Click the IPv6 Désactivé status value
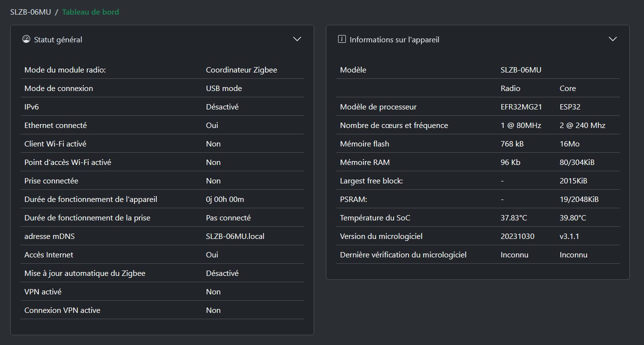Image resolution: width=644 pixels, height=345 pixels. [x=222, y=107]
